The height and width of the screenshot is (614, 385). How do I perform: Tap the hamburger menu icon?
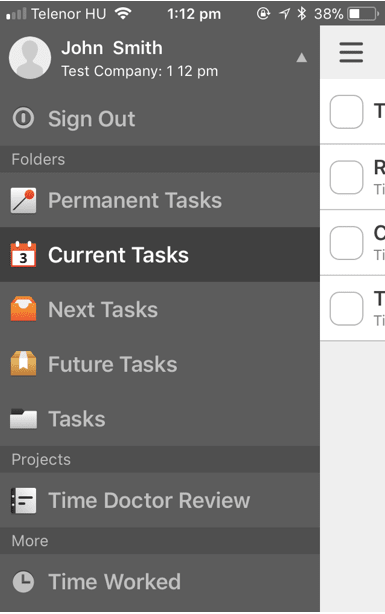click(351, 52)
